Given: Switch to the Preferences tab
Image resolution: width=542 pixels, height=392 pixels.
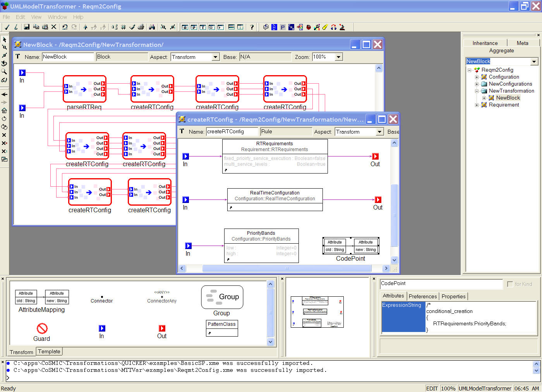Looking at the screenshot, I should click(x=422, y=296).
